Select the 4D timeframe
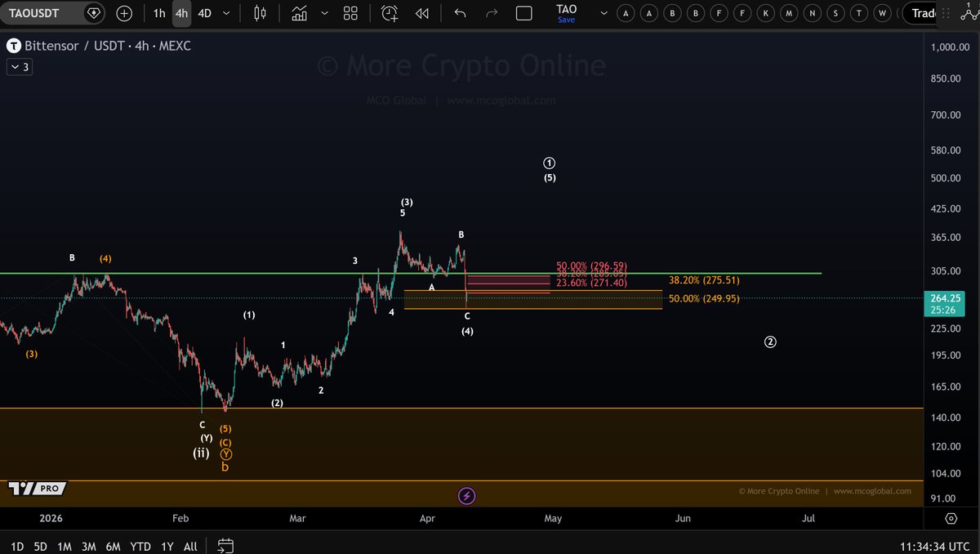 (x=204, y=13)
